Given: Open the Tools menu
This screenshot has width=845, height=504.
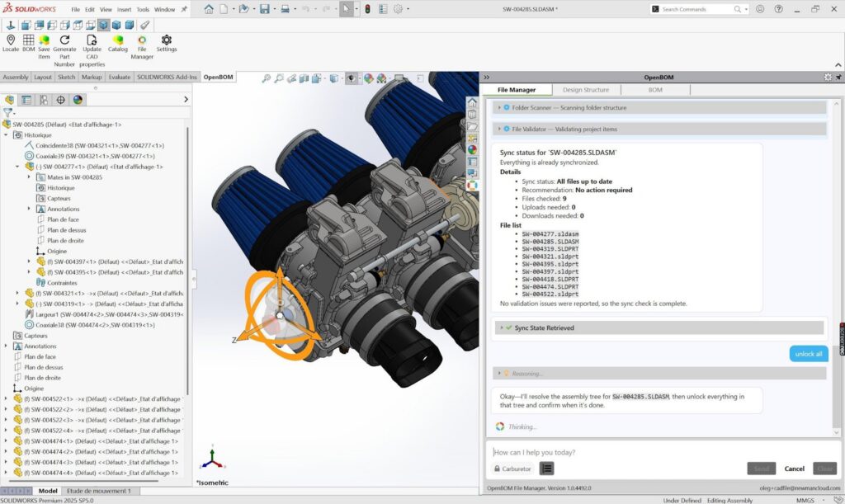Looking at the screenshot, I should [x=143, y=9].
